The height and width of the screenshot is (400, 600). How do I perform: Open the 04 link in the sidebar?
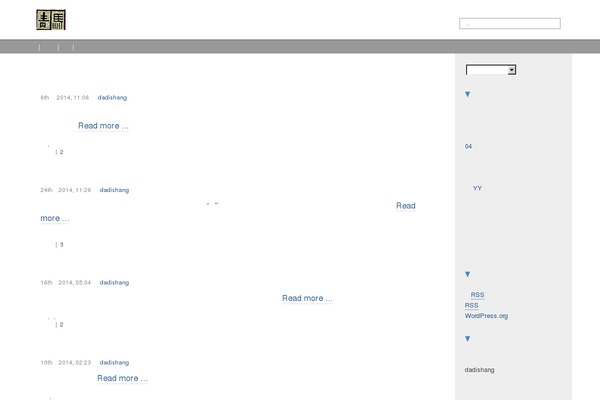468,146
